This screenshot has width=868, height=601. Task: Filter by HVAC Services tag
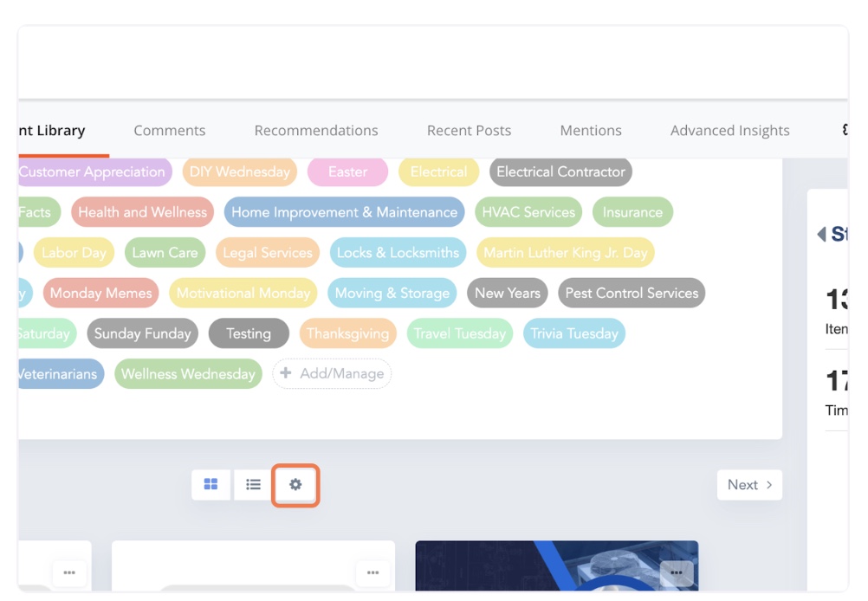(528, 212)
